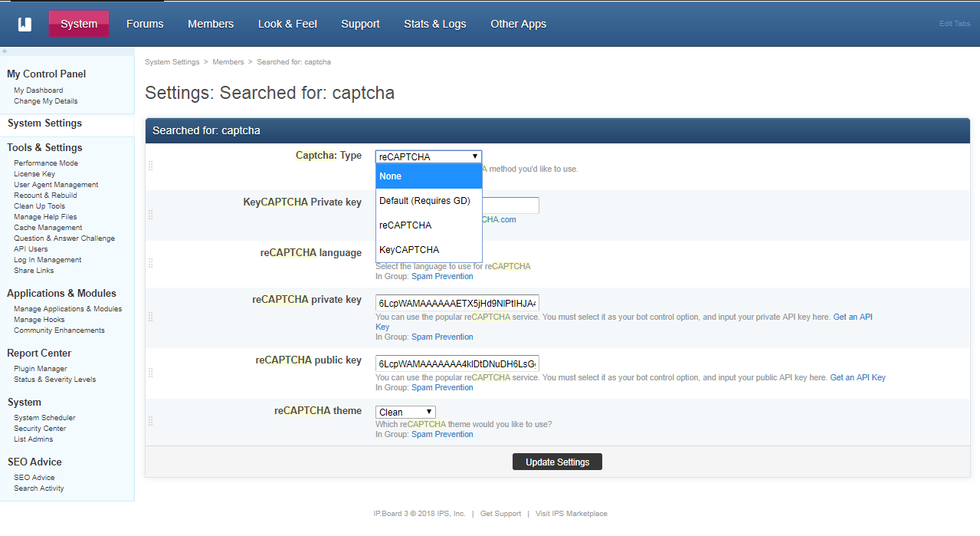Open License Key in the sidebar
This screenshot has width=980, height=536.
[x=34, y=174]
